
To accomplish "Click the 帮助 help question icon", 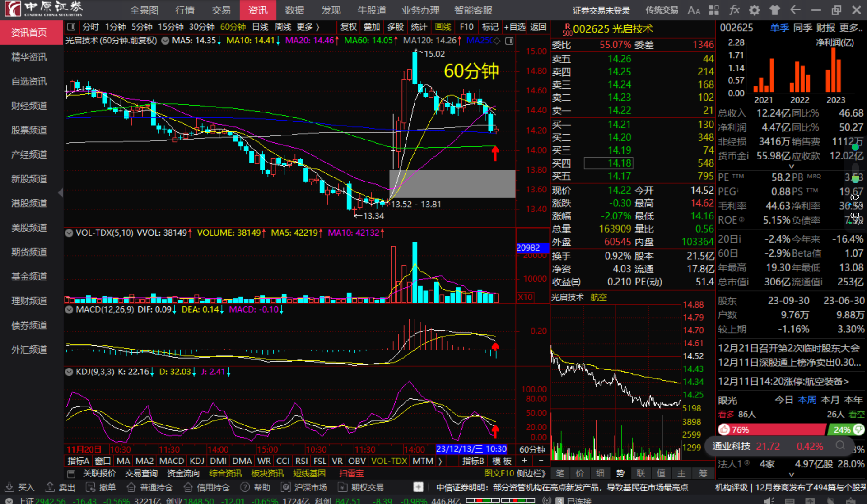I will pyautogui.click(x=245, y=487).
